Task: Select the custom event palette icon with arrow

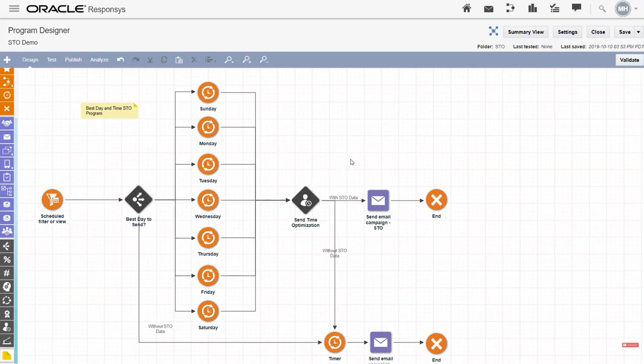Action: (7, 82)
